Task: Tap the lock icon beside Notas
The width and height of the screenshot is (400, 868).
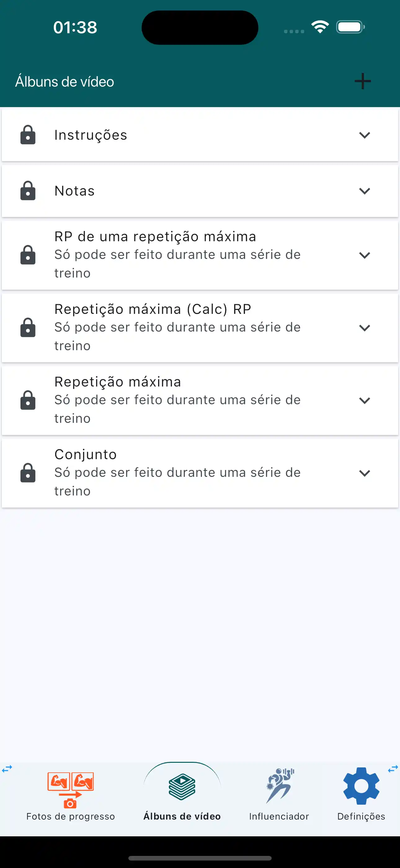Action: pyautogui.click(x=28, y=191)
